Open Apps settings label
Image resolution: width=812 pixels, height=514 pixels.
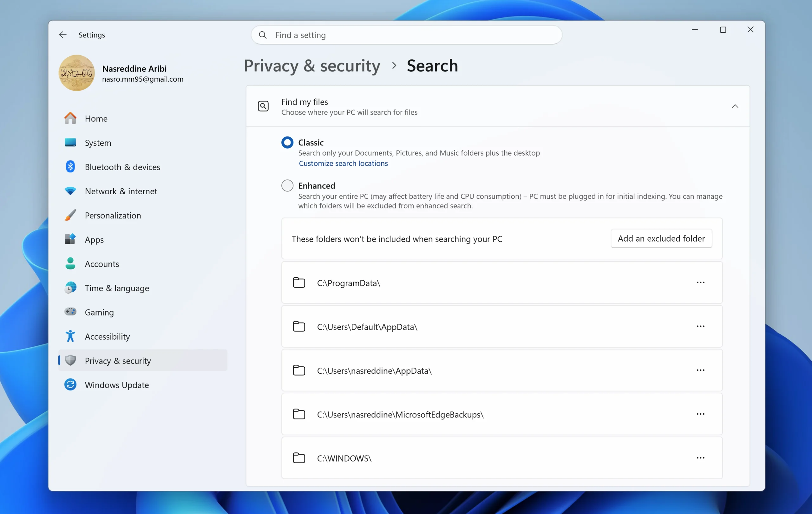(x=94, y=240)
